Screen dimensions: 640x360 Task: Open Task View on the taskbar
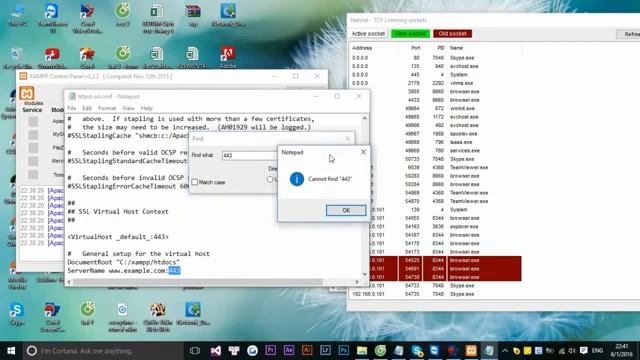click(x=195, y=351)
